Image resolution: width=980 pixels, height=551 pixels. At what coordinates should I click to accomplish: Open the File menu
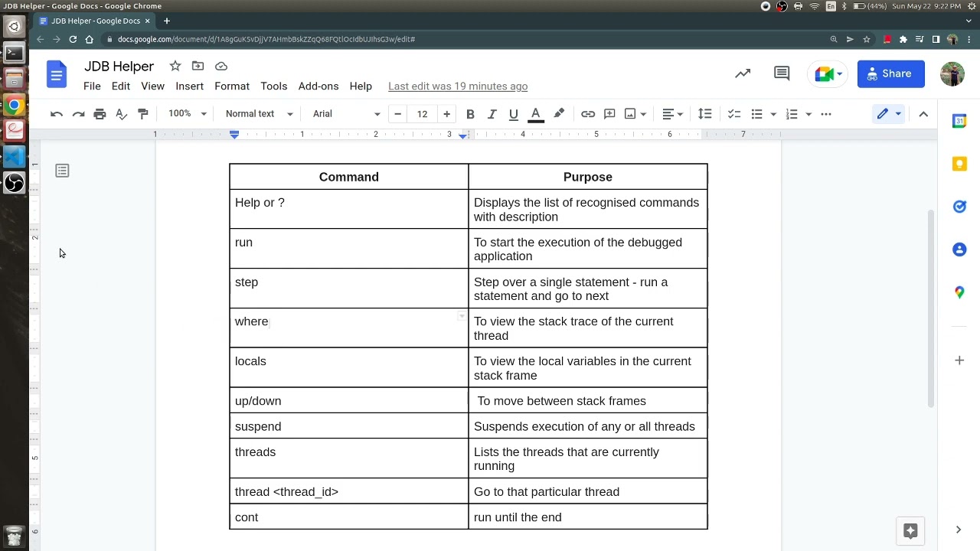(x=92, y=86)
